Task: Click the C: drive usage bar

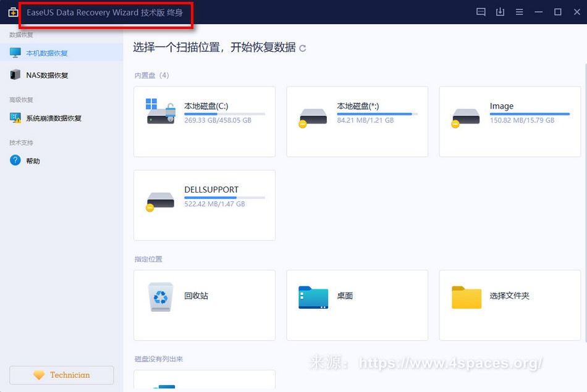Action: pyautogui.click(x=224, y=114)
